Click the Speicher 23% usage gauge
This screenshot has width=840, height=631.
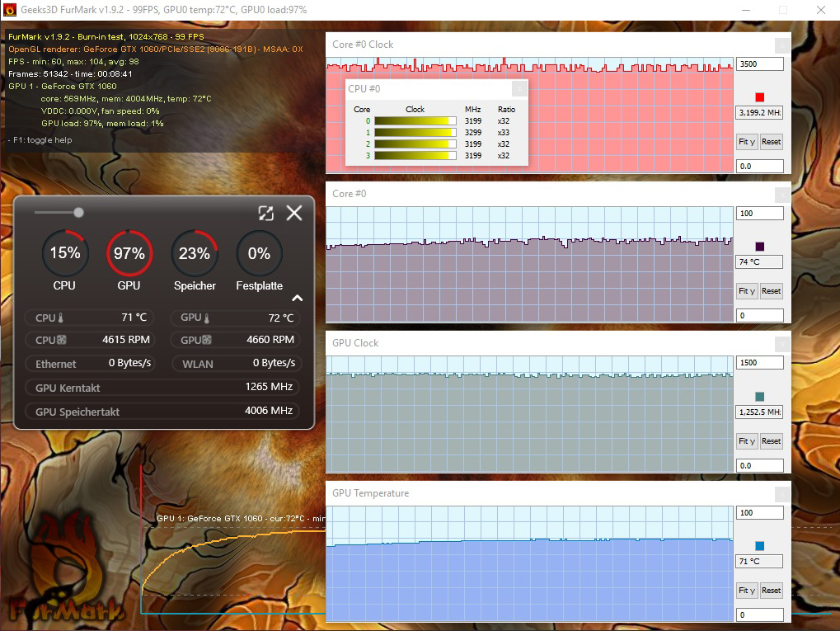(195, 253)
